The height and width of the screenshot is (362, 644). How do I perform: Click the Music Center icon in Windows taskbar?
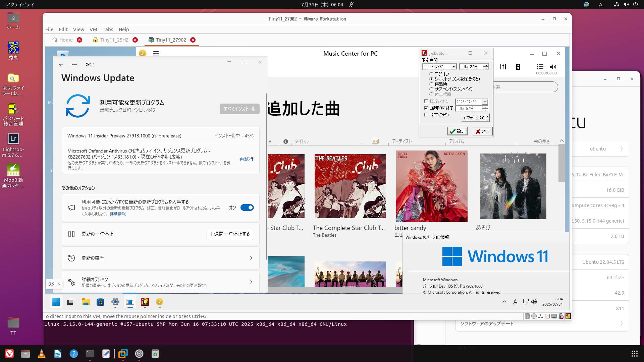[x=160, y=302]
